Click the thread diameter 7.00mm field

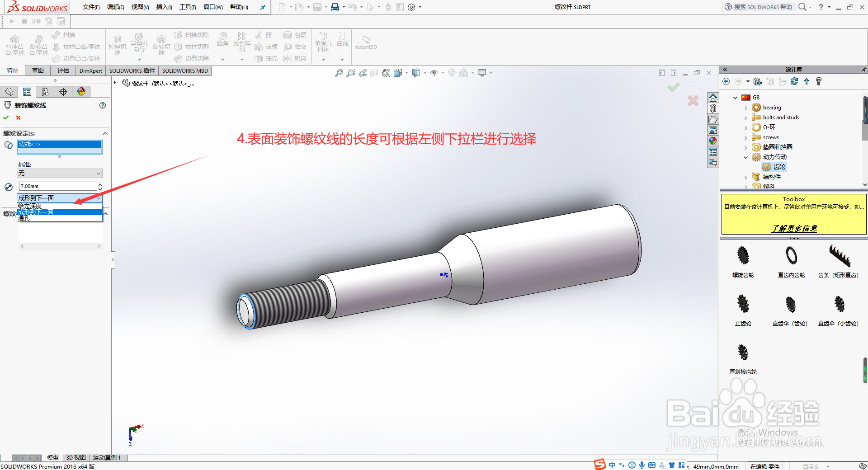[x=57, y=186]
